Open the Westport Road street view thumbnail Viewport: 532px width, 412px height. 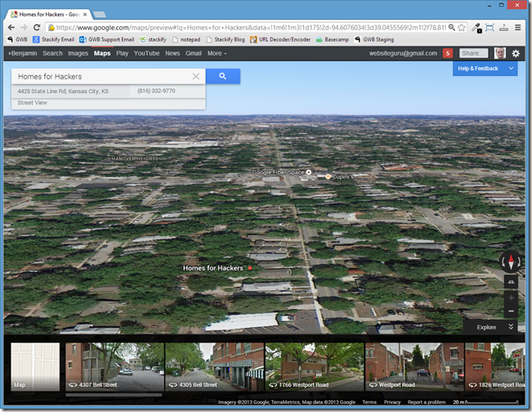tap(414, 366)
